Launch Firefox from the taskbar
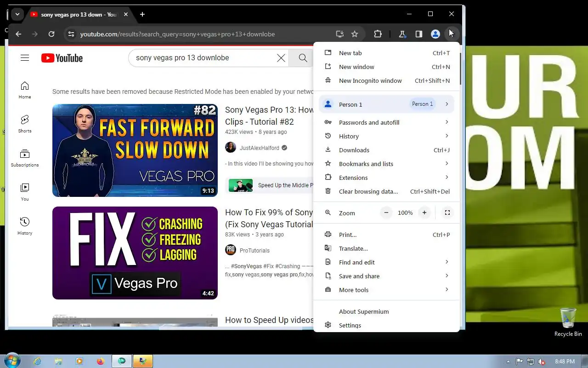Image resolution: width=588 pixels, height=368 pixels. [x=101, y=362]
